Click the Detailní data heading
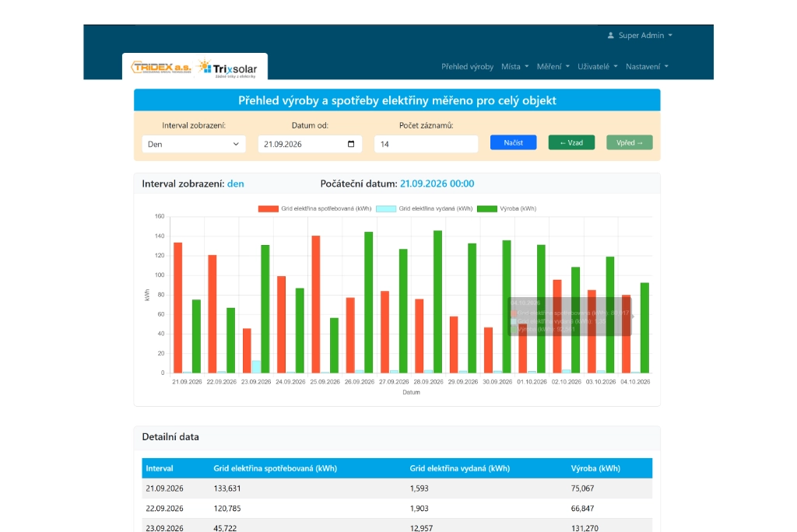 point(170,437)
